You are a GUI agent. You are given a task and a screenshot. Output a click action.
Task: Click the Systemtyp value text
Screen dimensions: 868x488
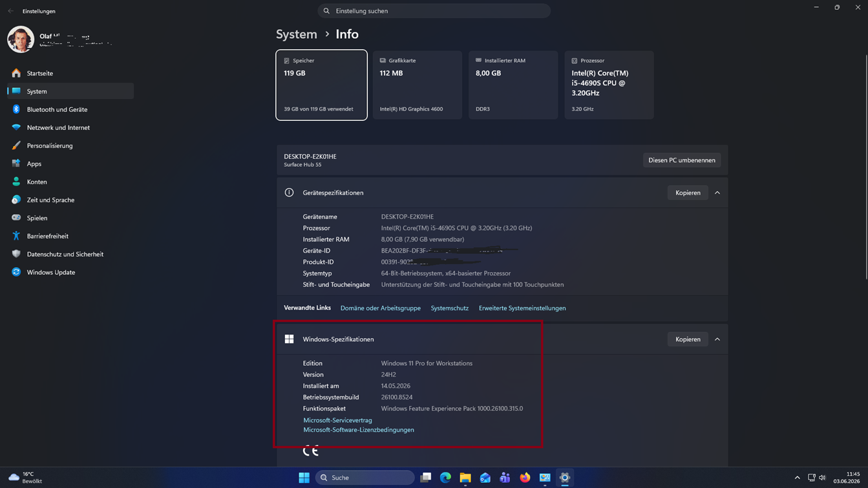click(x=446, y=273)
